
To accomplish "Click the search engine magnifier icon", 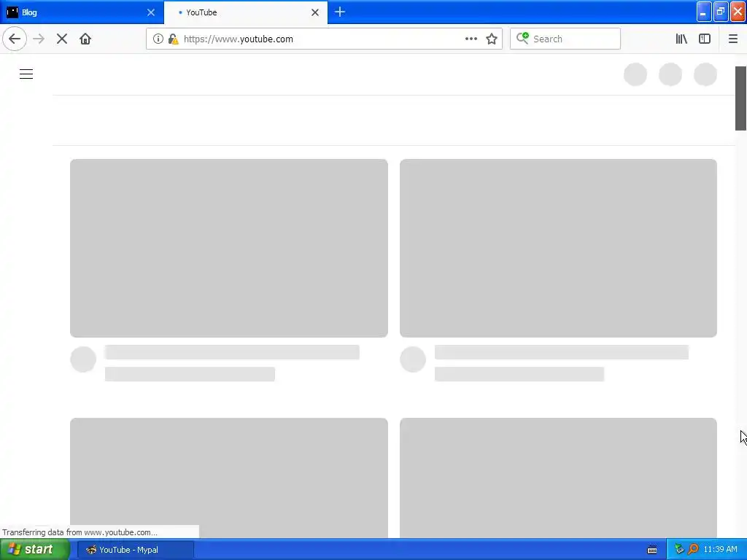I will tap(522, 38).
